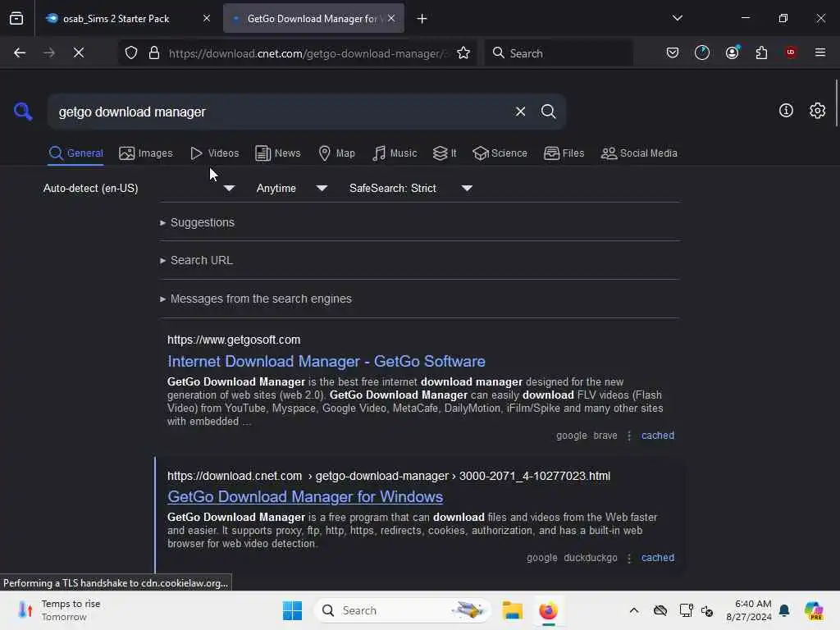
Task: Open uBlock Origin extension icon
Action: (x=791, y=52)
